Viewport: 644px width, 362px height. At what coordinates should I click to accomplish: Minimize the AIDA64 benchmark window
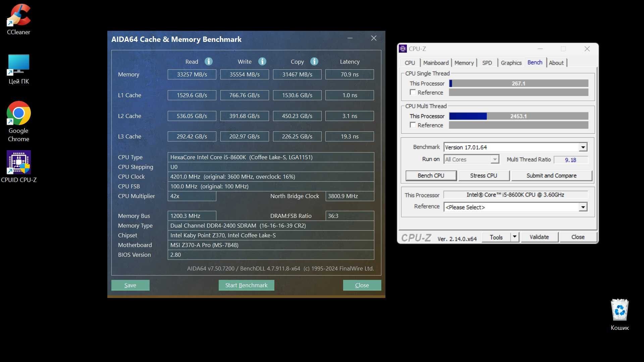click(x=350, y=38)
